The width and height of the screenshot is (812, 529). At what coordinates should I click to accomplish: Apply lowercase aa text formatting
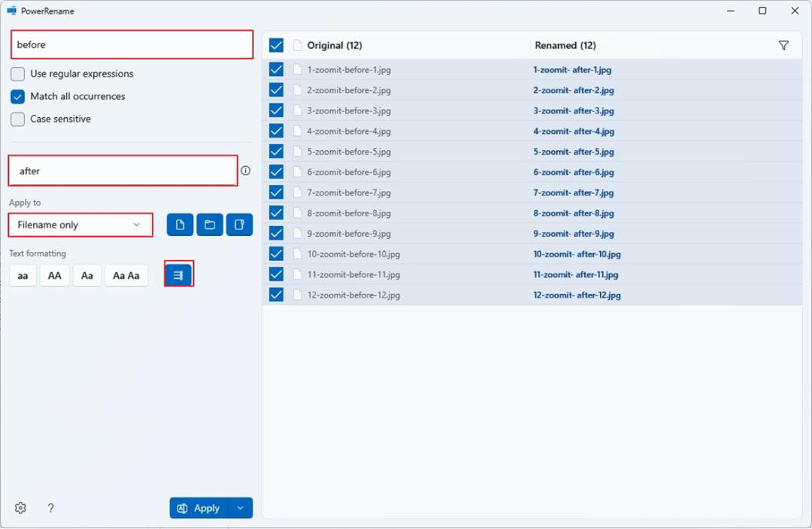pyautogui.click(x=23, y=275)
